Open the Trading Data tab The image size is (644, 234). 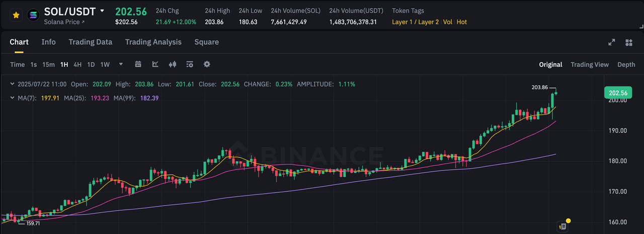pyautogui.click(x=91, y=42)
